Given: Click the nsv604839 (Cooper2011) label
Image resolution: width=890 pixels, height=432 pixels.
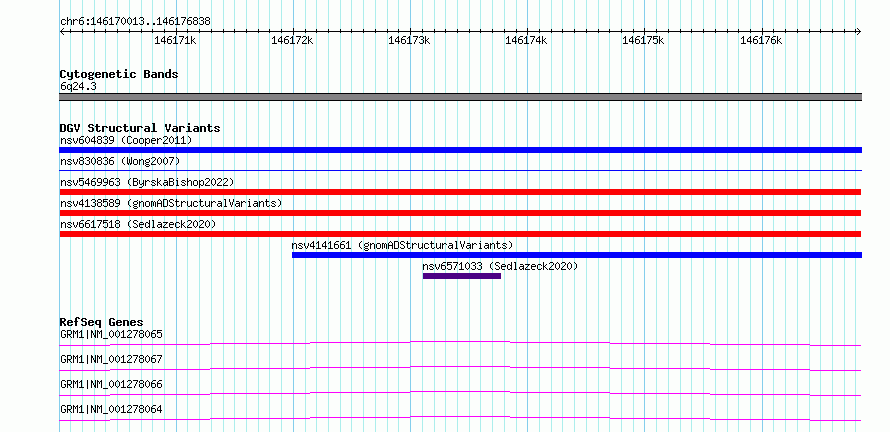Looking at the screenshot, I should (x=126, y=140).
